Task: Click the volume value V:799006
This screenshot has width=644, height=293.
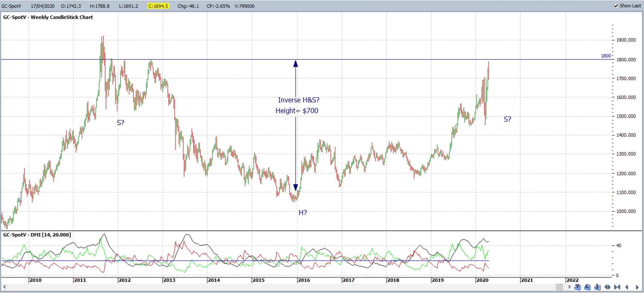Action: click(x=244, y=6)
